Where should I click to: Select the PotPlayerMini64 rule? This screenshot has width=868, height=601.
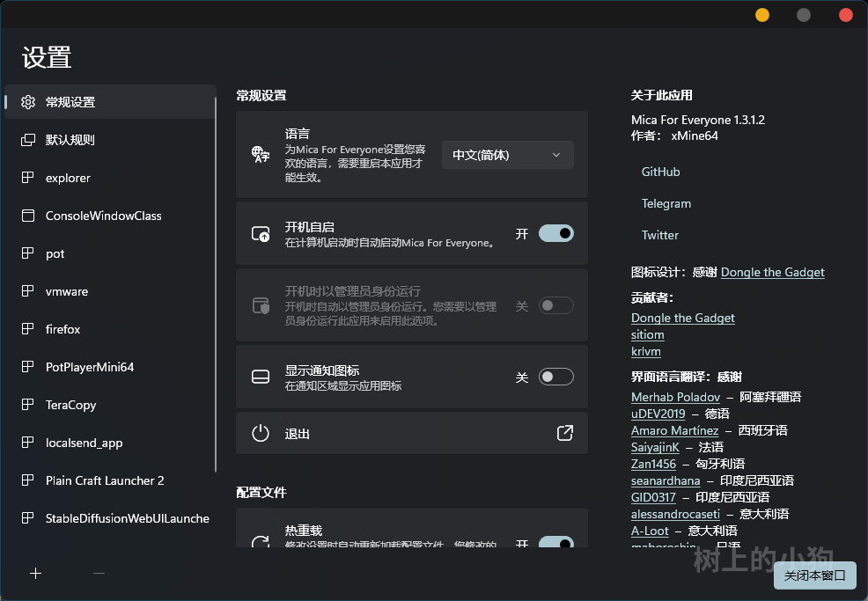pyautogui.click(x=90, y=367)
